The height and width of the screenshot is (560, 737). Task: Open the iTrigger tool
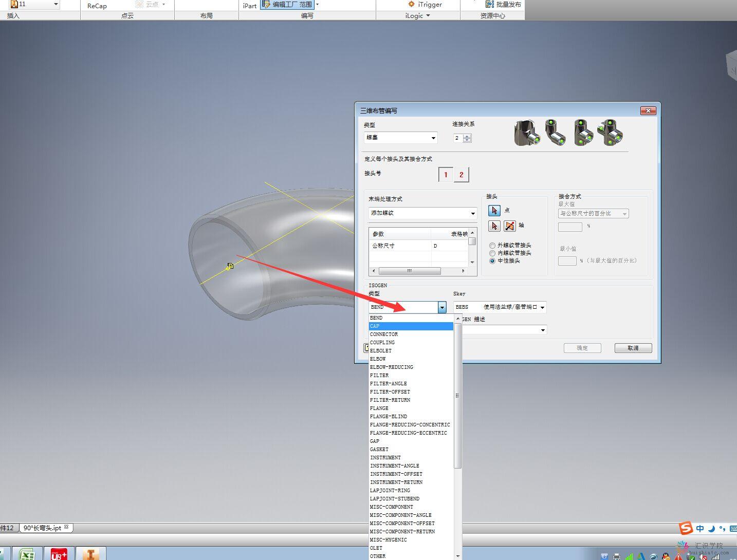[x=425, y=4]
